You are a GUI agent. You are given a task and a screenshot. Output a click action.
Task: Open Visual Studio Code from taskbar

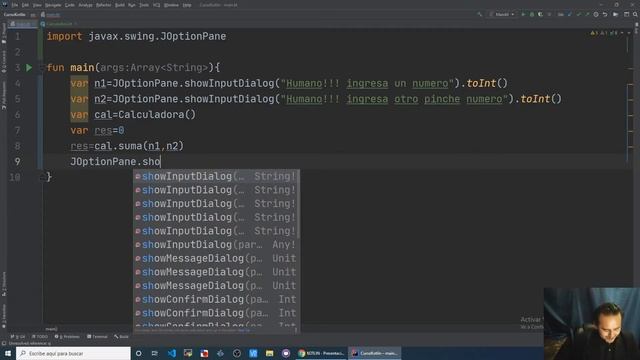(171, 353)
